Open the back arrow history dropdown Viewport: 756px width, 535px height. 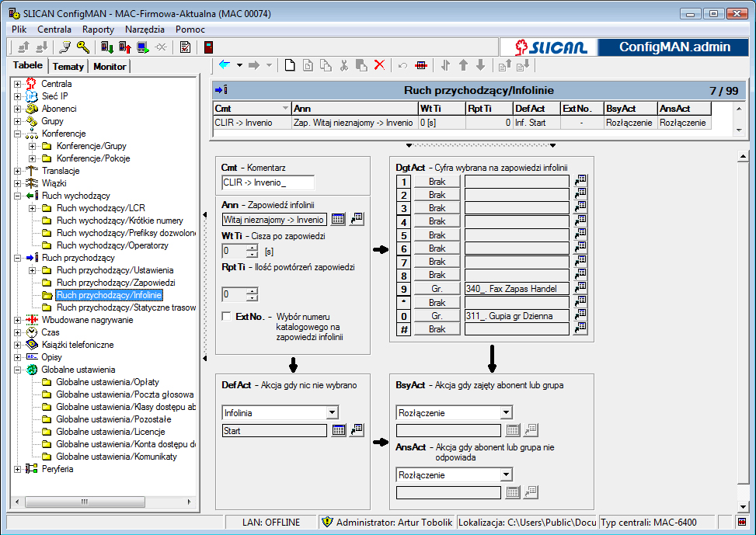[239, 65]
